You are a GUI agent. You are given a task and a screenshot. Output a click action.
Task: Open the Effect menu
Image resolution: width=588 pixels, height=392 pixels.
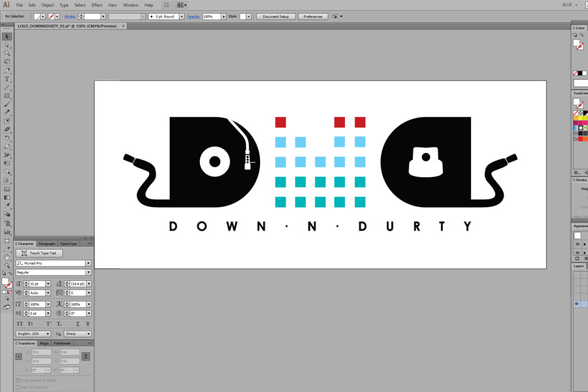[x=97, y=5]
